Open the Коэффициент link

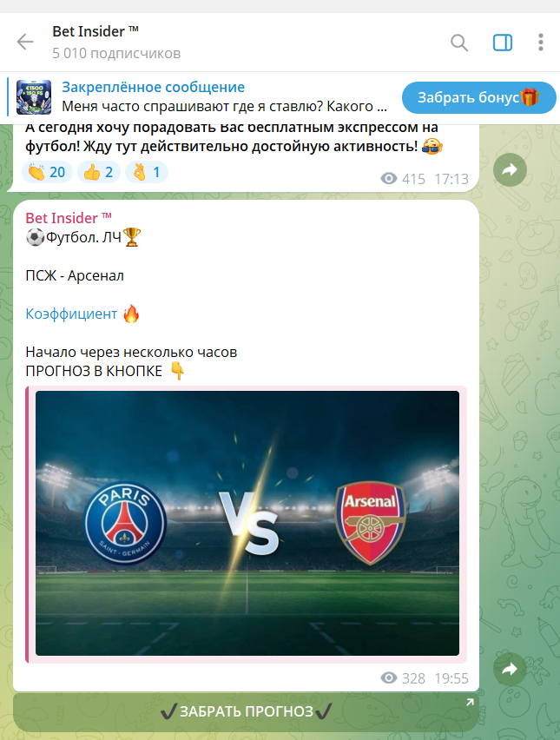[71, 314]
